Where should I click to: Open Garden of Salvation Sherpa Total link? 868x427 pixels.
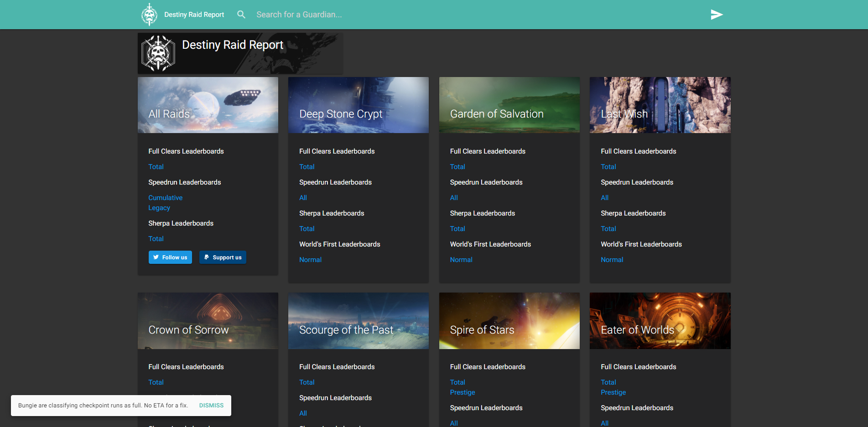coord(457,229)
